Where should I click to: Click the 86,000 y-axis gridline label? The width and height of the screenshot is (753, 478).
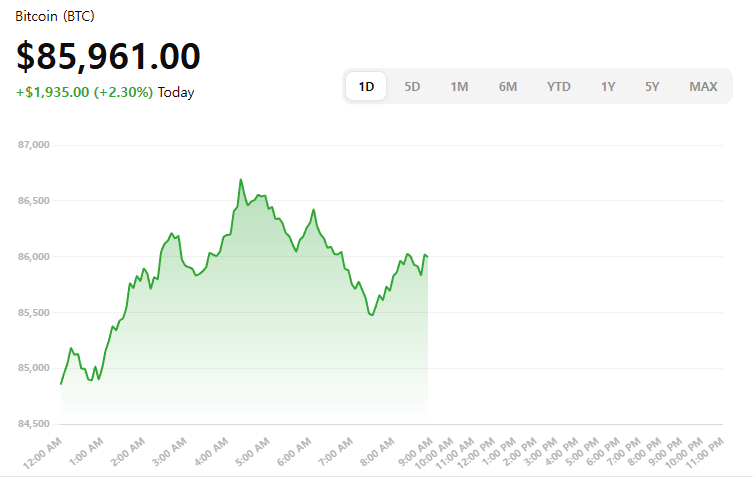pyautogui.click(x=34, y=257)
